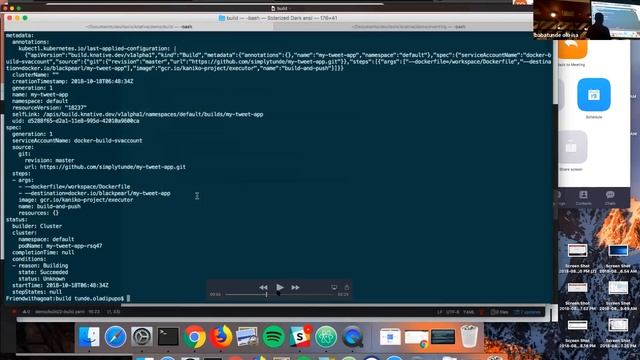Screen dimensions: 640x360
Task: Click the orange Back to Meeting icon in Zoom
Action: (572, 48)
